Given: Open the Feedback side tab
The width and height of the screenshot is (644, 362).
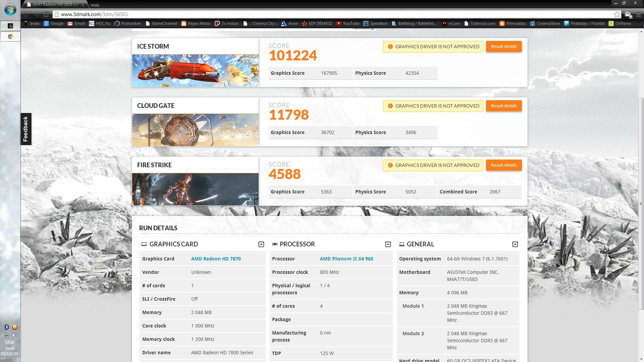Looking at the screenshot, I should pyautogui.click(x=26, y=129).
